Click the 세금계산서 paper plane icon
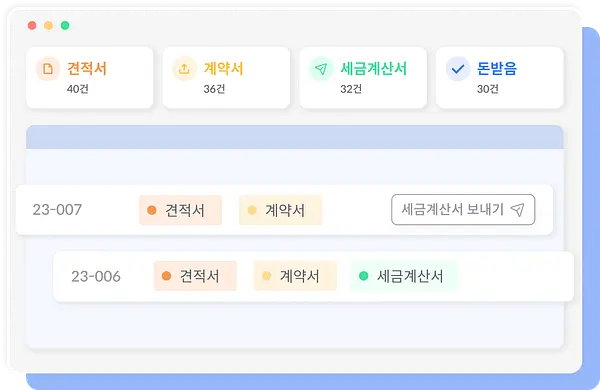 321,69
